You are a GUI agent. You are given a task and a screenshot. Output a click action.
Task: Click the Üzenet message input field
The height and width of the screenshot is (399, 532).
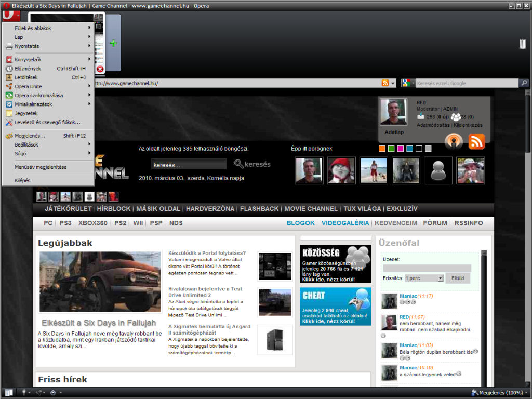[x=427, y=268]
